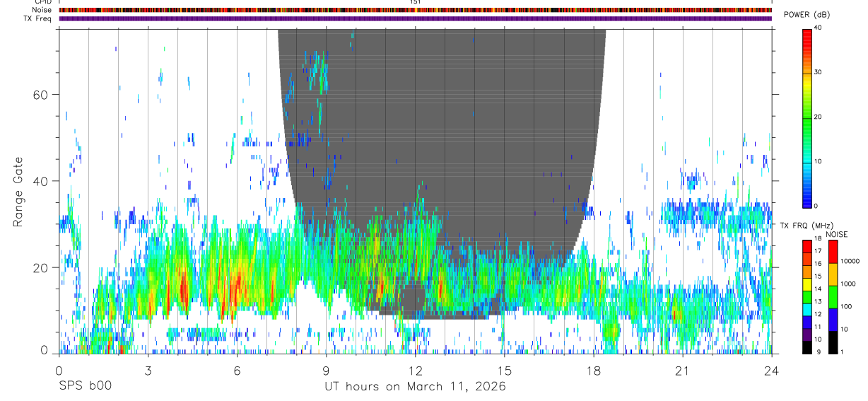Click the 'SPS b00' radar beam label
The image size is (868, 401).
point(85,386)
